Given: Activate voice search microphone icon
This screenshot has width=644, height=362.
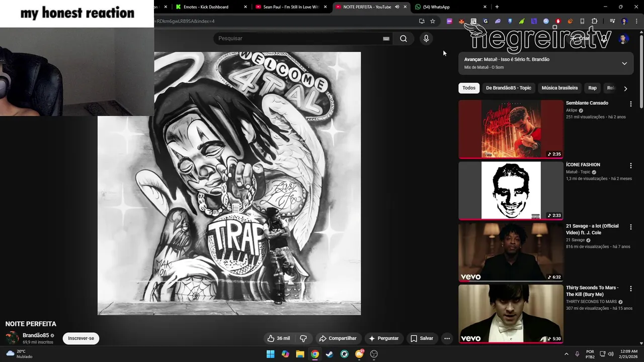Looking at the screenshot, I should coord(426,39).
